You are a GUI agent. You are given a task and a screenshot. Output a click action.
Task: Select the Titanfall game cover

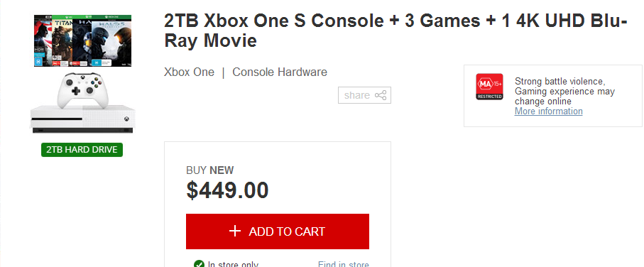pos(62,40)
